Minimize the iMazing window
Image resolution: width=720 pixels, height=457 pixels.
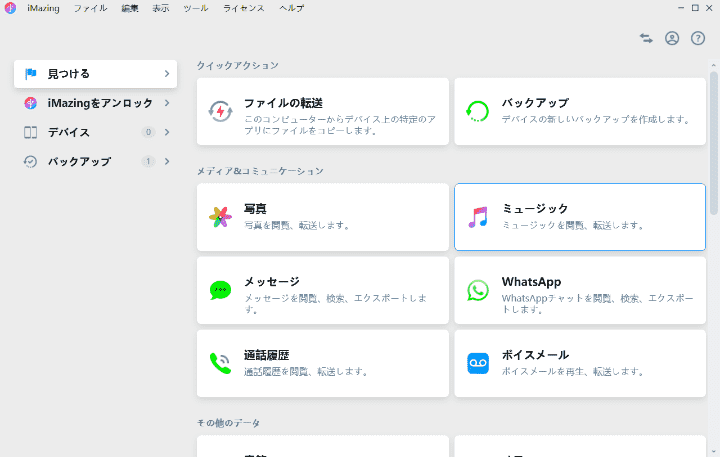coord(681,8)
